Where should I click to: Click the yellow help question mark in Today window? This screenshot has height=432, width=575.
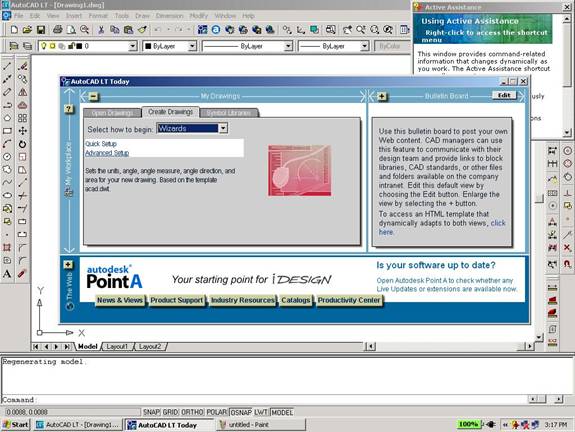69,109
